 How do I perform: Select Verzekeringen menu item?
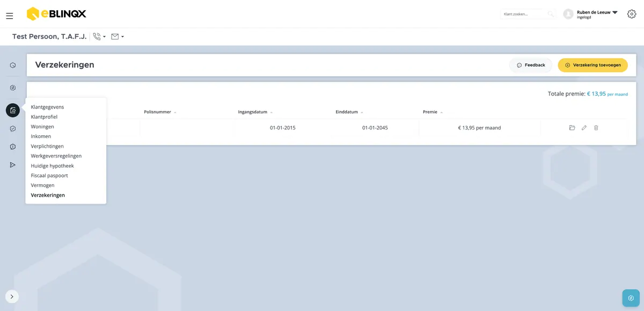coord(48,195)
